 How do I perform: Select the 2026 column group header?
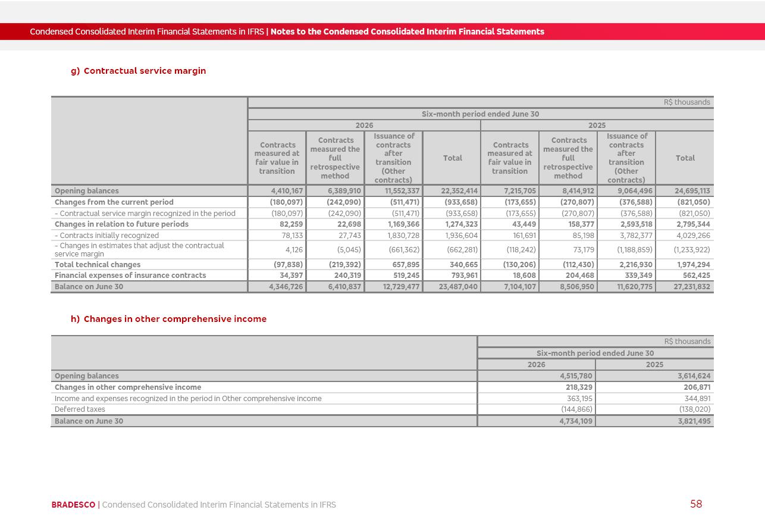(364, 126)
